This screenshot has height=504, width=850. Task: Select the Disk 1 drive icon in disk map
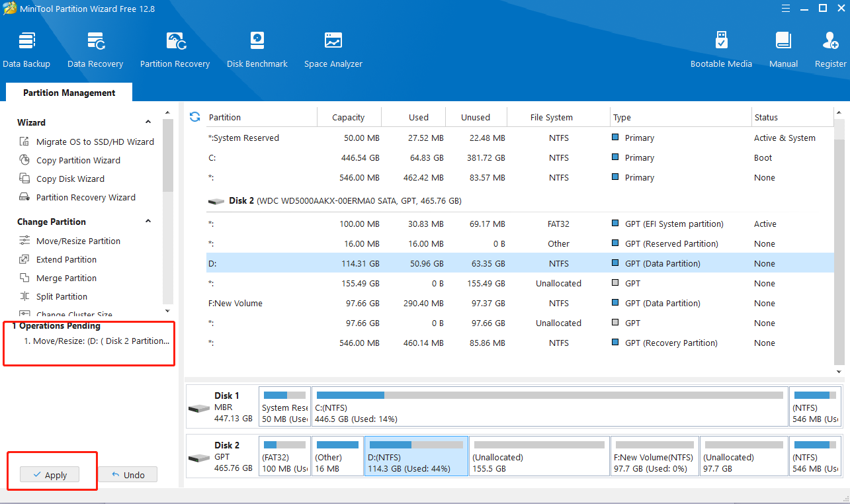coord(199,407)
